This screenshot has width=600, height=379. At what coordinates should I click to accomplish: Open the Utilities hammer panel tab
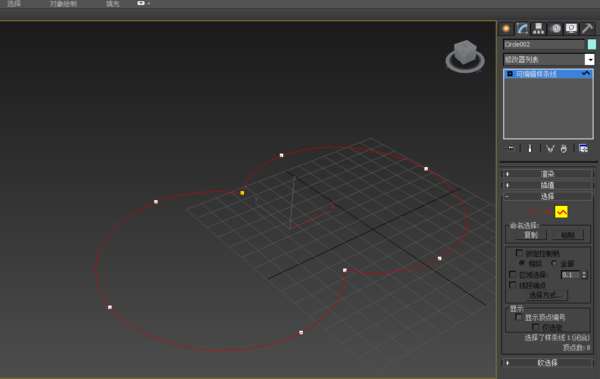click(x=587, y=29)
